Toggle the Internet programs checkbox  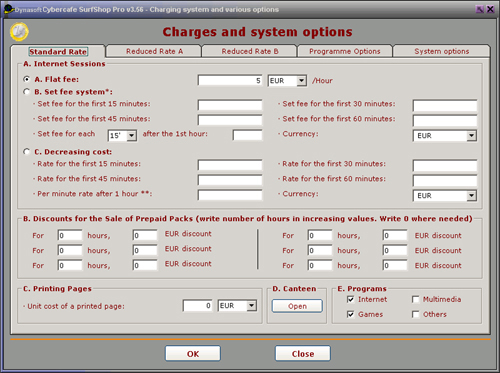351,299
